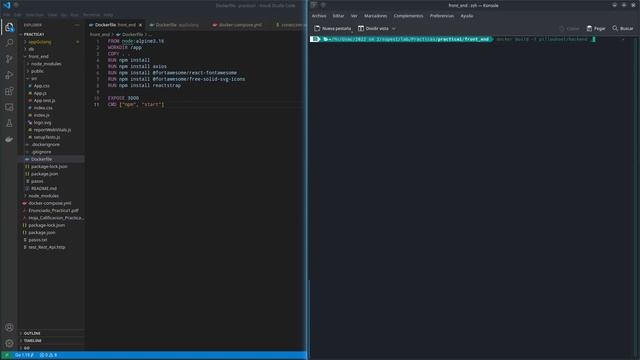Open the Archivo menu in Konsole

pos(319,16)
